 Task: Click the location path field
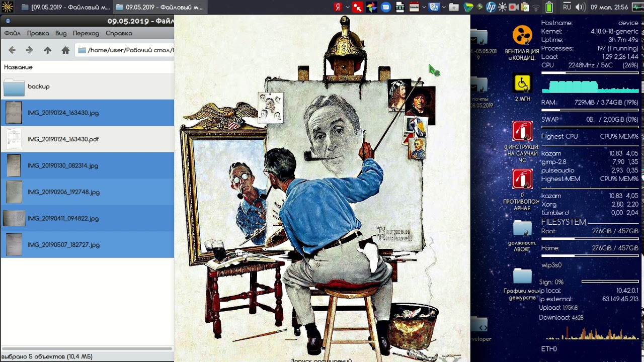tap(125, 50)
